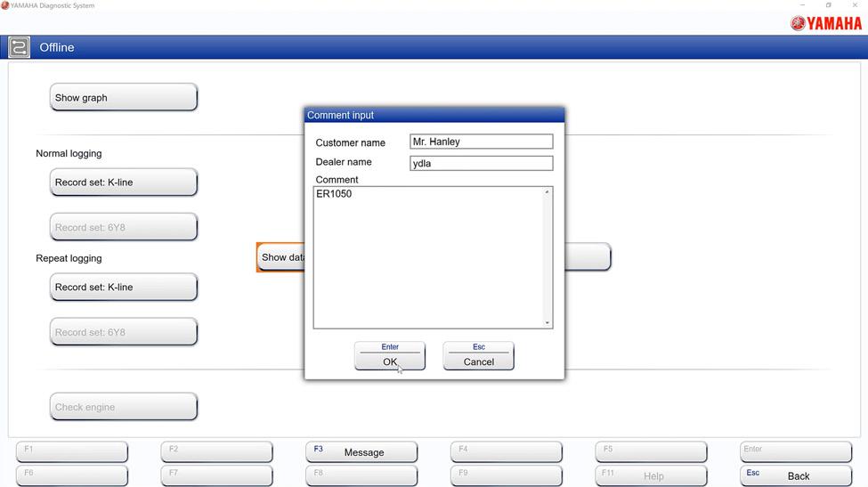The width and height of the screenshot is (868, 487).
Task: Click Normal logging Record set: K-line
Action: (124, 183)
